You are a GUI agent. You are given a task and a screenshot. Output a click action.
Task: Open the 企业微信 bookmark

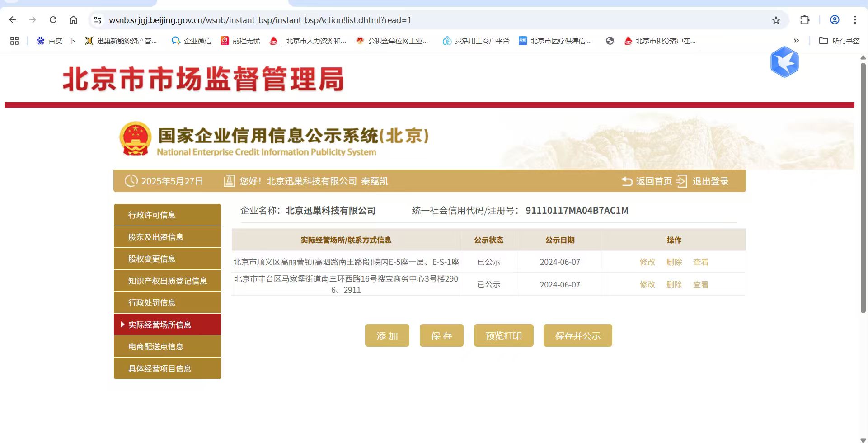tap(192, 41)
